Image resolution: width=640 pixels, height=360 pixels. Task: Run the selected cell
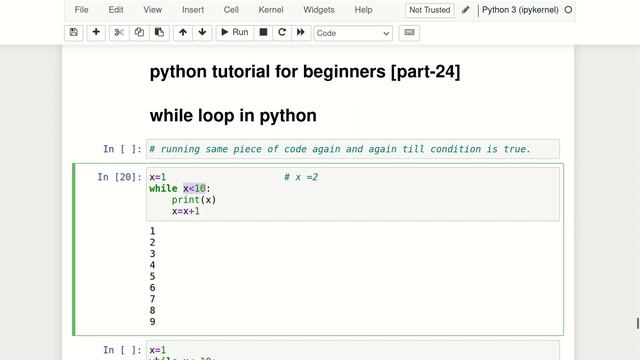pos(235,33)
